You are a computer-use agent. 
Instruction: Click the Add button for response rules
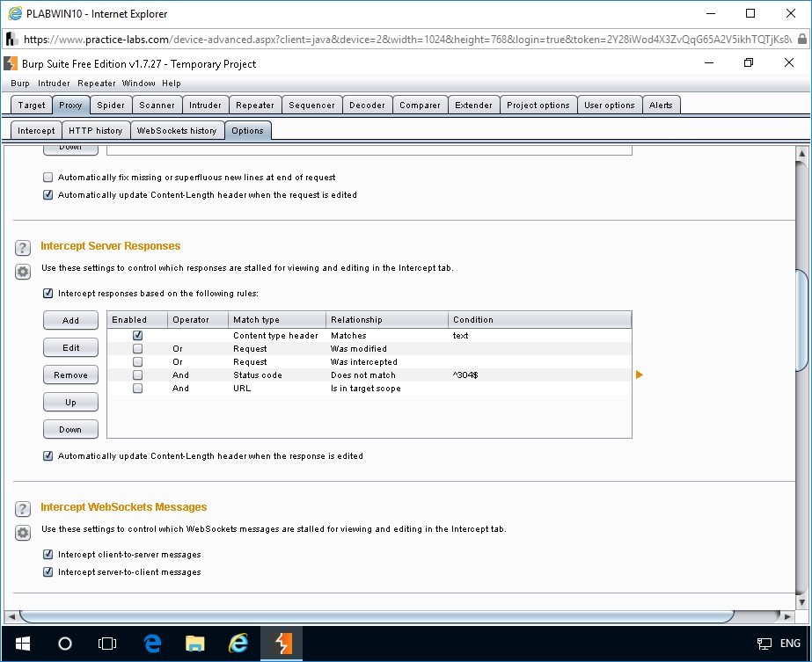tap(70, 321)
